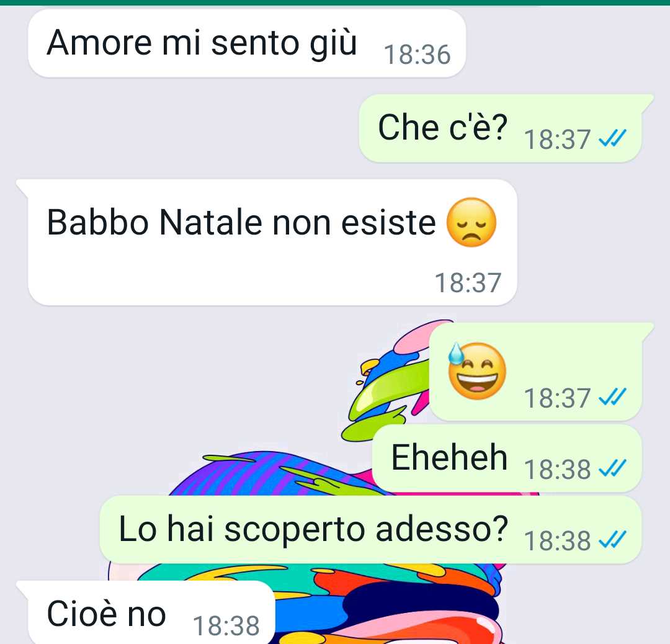The image size is (670, 644).
Task: Select the "Babbo Natale non esiste" message text
Action: (x=241, y=222)
